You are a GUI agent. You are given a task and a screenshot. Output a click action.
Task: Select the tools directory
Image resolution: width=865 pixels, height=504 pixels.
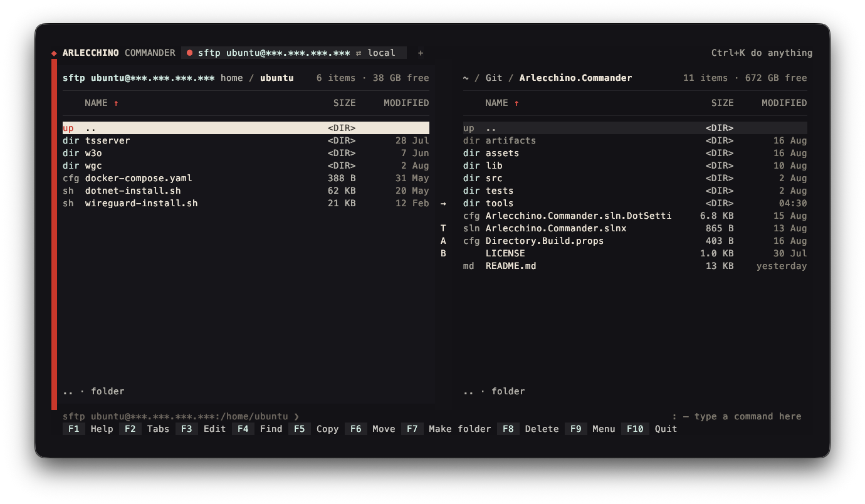[x=635, y=203]
